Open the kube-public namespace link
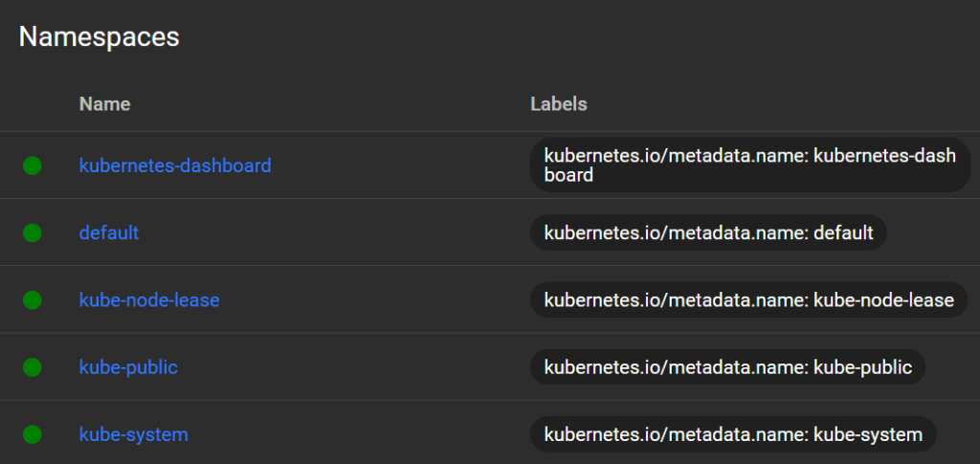 point(128,367)
